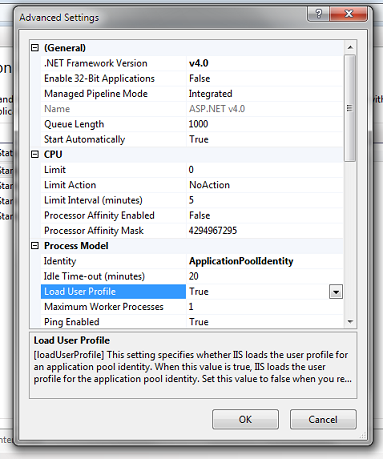Image resolution: width=383 pixels, height=459 pixels.
Task: Click the 5 value for Limit Interval
Action: [191, 200]
